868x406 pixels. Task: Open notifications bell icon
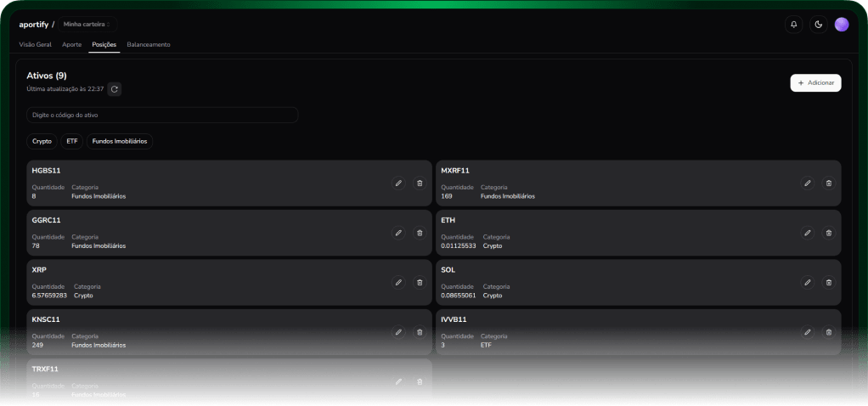(x=794, y=25)
